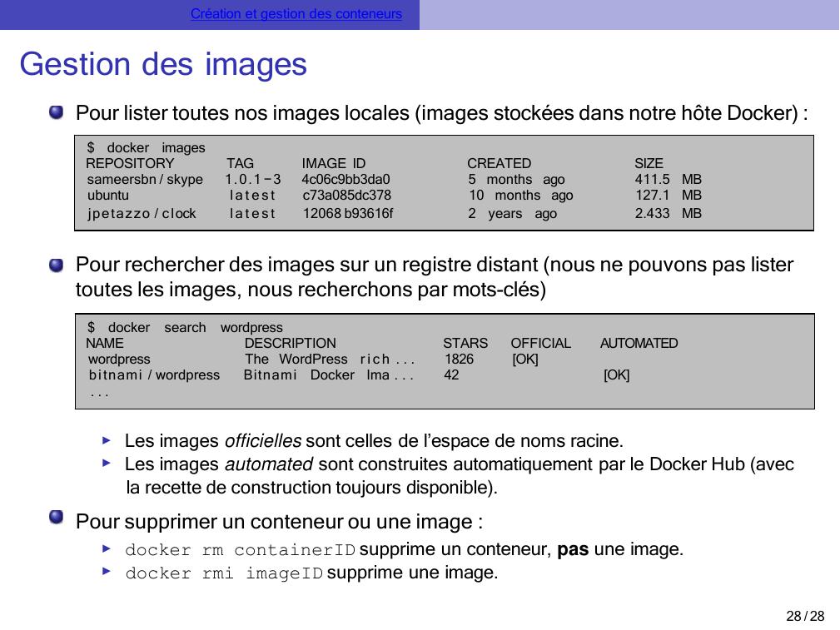840x630 pixels.
Task: Click the triangle marker before "Les images officielles"
Action: click(107, 439)
